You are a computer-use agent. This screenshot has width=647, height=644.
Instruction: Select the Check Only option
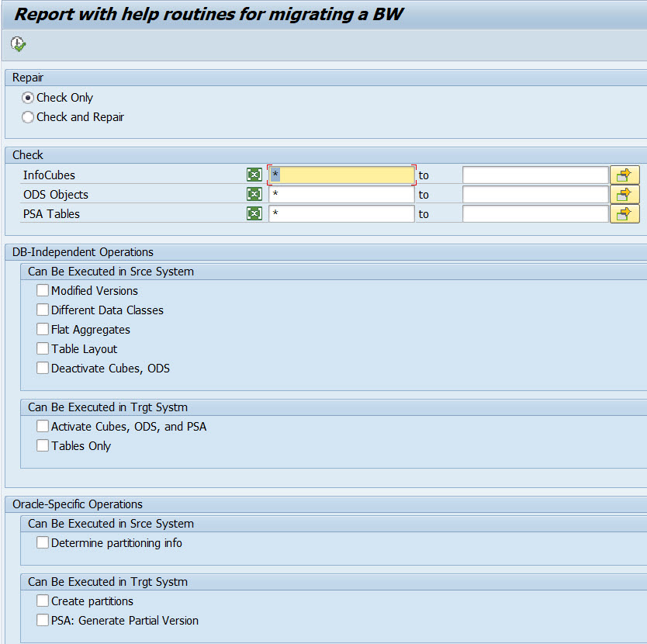[27, 97]
